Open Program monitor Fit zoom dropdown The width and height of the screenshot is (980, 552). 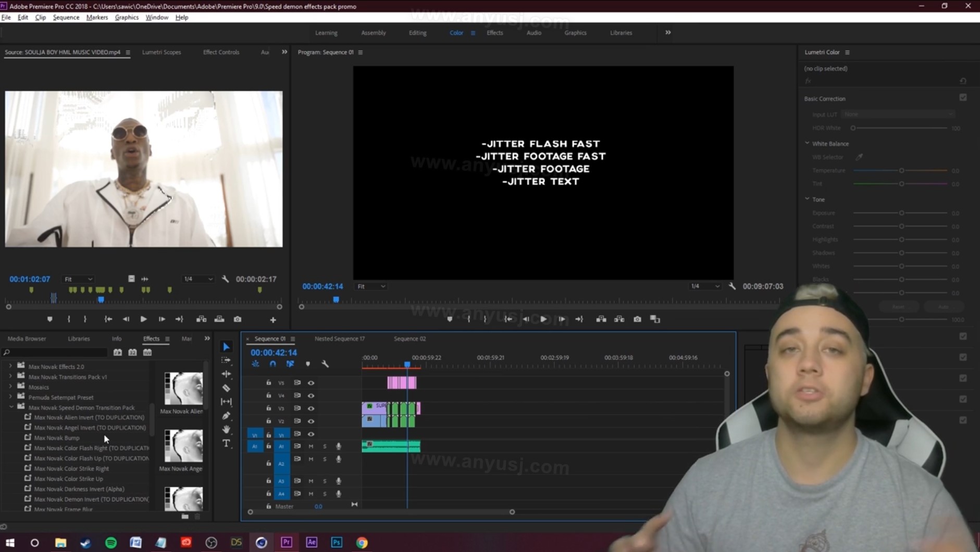coord(371,286)
